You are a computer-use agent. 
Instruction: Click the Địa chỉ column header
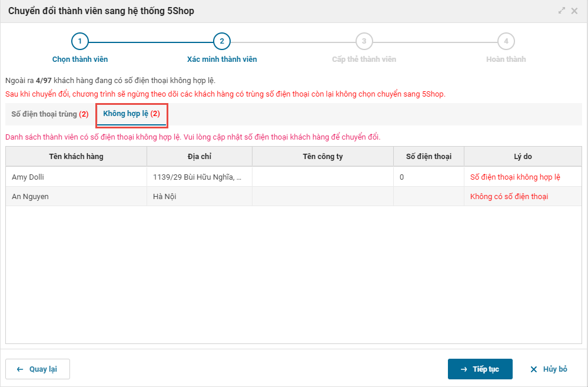[x=199, y=157]
